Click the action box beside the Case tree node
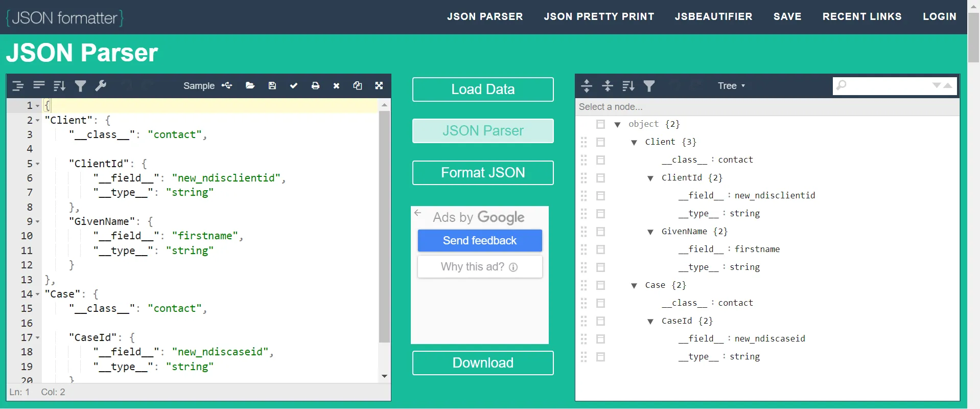980x409 pixels. 601,285
